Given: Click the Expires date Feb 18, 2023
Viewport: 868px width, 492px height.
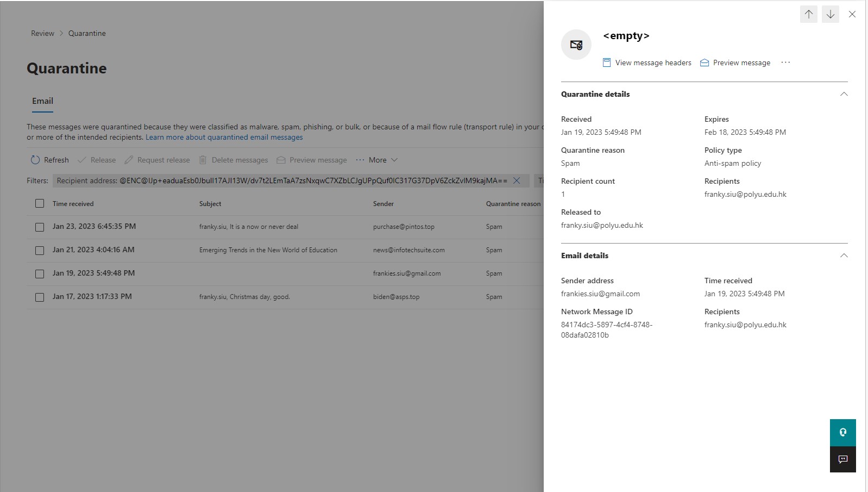Looking at the screenshot, I should click(745, 132).
